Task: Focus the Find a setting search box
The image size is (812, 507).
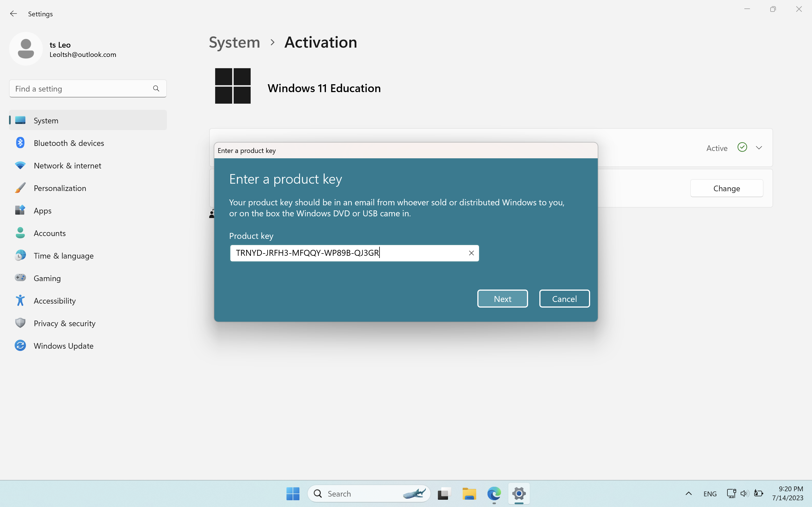Action: [81, 89]
